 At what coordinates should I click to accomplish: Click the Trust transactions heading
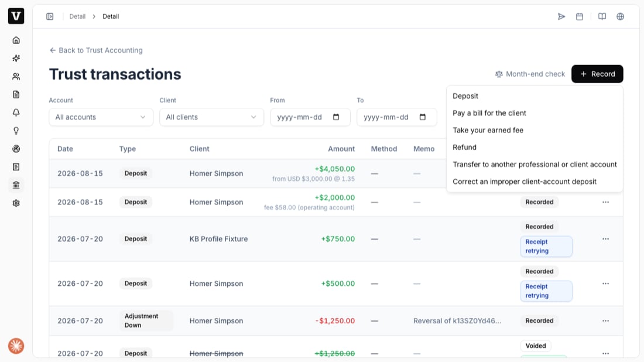tap(115, 74)
